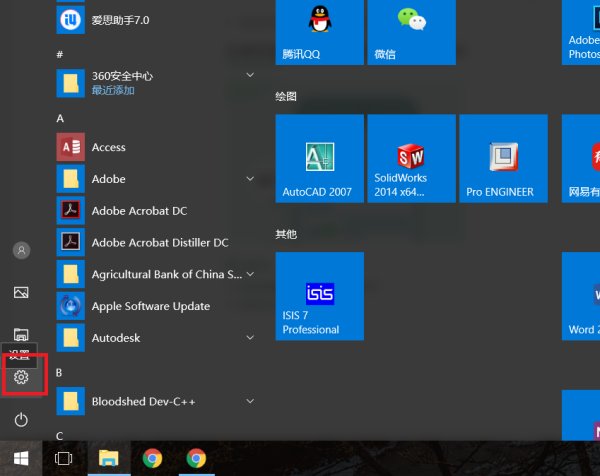This screenshot has width=600, height=476.
Task: Launch Apple Software Update
Action: [150, 306]
